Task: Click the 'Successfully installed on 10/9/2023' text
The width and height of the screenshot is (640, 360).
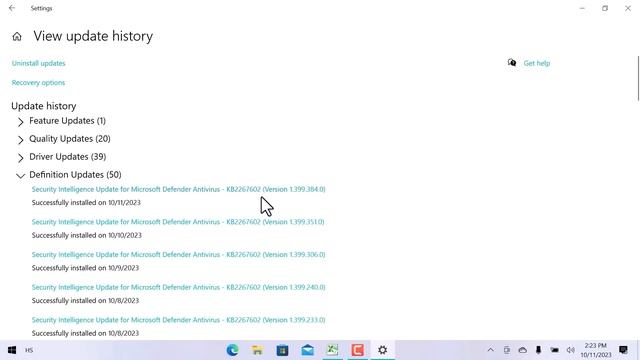Action: coord(85,268)
